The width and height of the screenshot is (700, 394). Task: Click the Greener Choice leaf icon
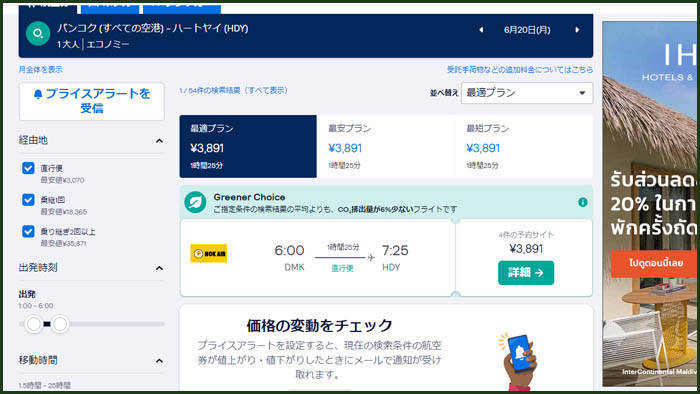pyautogui.click(x=195, y=202)
